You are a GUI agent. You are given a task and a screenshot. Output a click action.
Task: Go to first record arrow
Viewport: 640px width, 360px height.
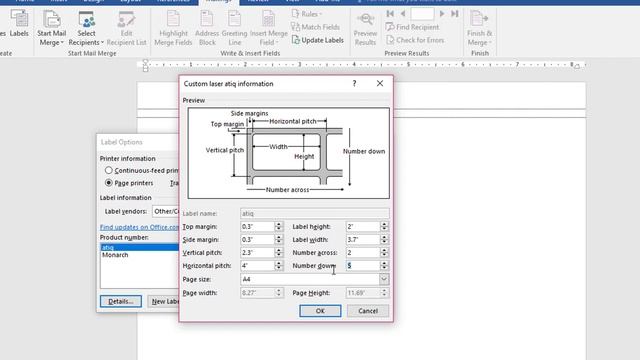tap(390, 14)
